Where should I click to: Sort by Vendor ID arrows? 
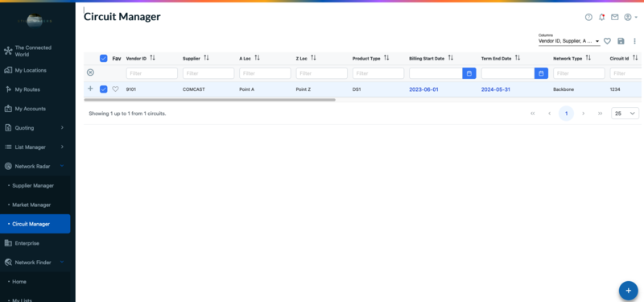pos(152,58)
